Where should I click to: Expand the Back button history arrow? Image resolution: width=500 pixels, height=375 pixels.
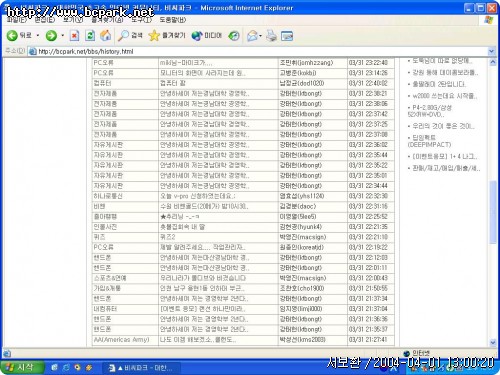pos(38,35)
